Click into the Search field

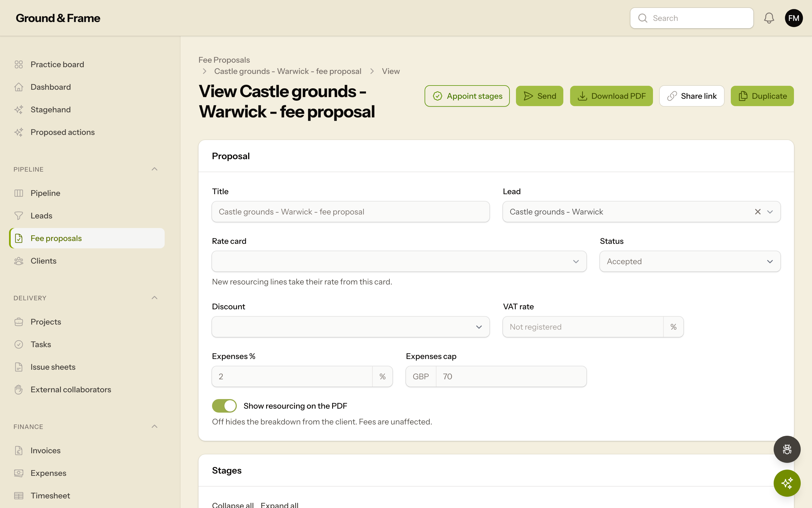tap(692, 18)
